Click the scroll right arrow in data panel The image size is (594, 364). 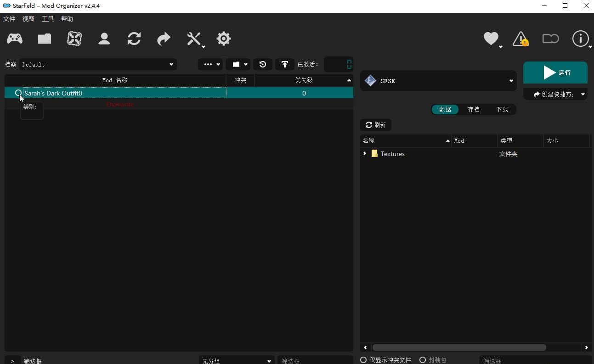point(587,347)
